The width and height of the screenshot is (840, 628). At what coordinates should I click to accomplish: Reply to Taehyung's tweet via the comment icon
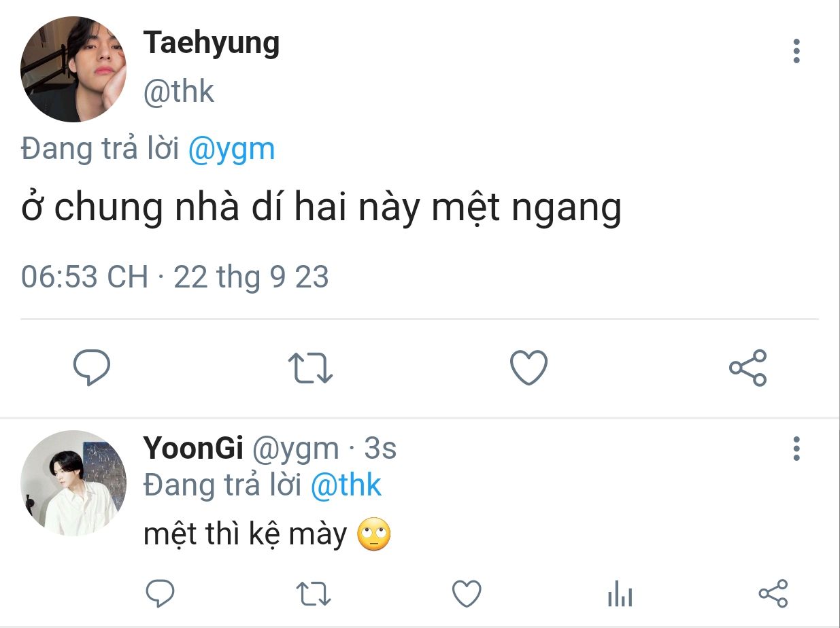pyautogui.click(x=92, y=368)
